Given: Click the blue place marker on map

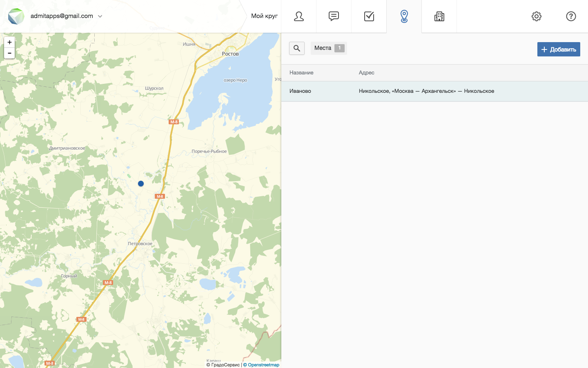Looking at the screenshot, I should [141, 184].
